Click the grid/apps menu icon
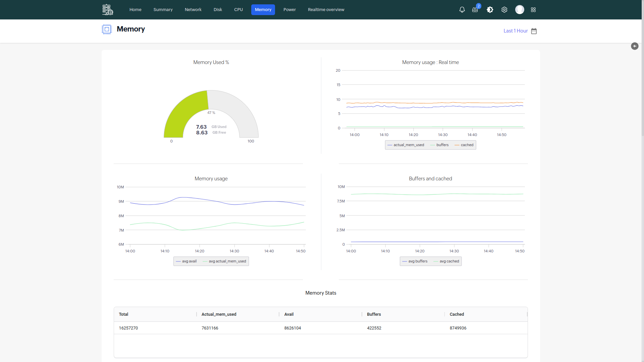Screen dimensions: 644x362 [534, 10]
